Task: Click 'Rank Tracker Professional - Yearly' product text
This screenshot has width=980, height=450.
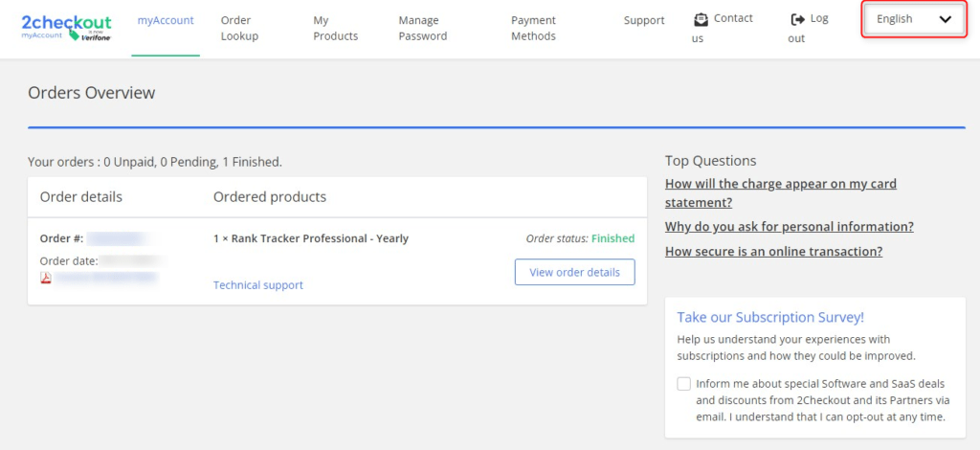Action: coord(320,238)
